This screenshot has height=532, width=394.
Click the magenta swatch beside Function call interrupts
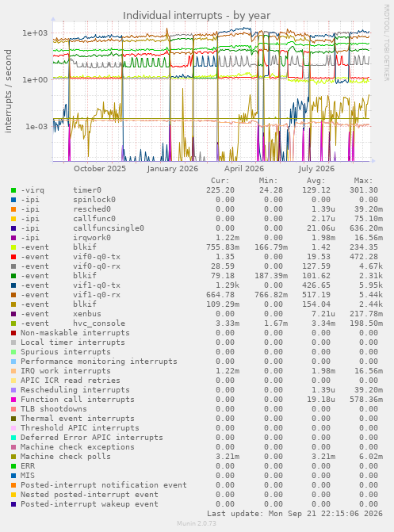click(13, 400)
